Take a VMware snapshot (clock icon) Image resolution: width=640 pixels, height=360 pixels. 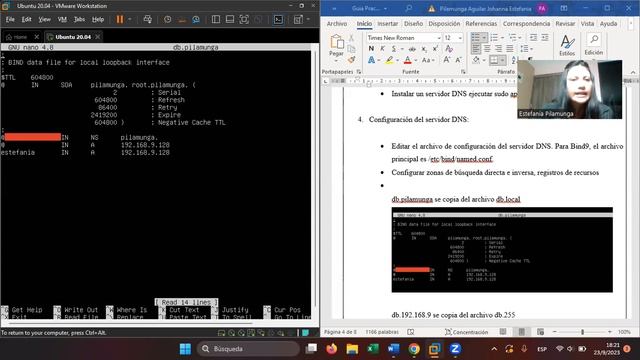click(167, 19)
